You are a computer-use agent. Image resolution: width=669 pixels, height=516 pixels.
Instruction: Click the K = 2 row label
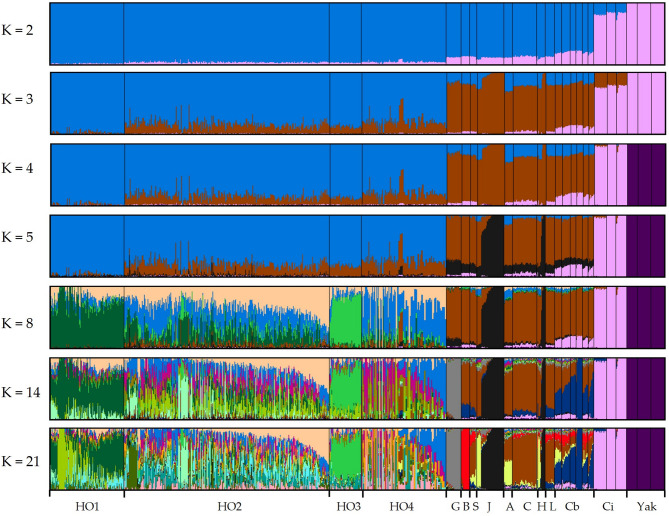click(x=21, y=32)
